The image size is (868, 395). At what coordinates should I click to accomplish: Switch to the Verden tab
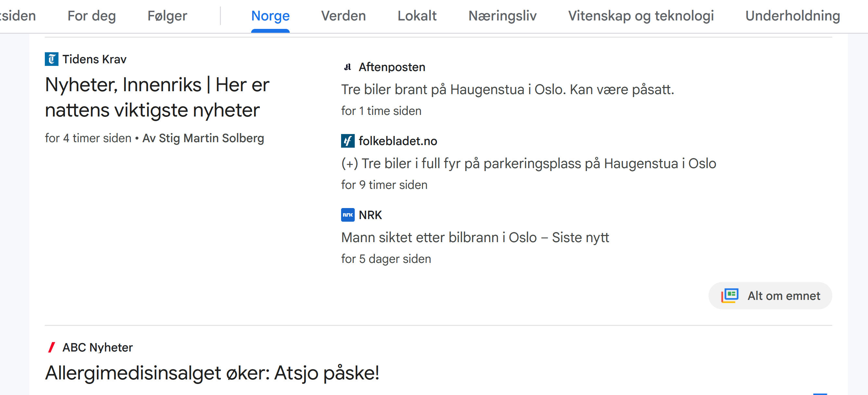point(343,16)
